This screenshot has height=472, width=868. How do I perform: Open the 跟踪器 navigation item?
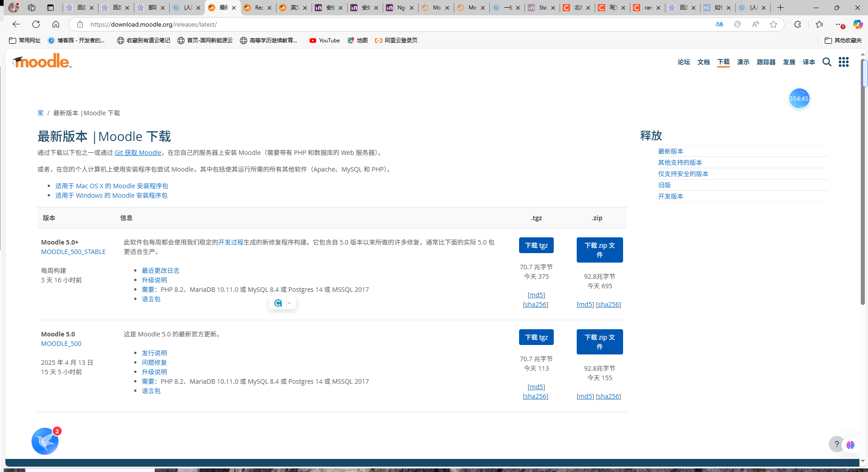pos(766,62)
